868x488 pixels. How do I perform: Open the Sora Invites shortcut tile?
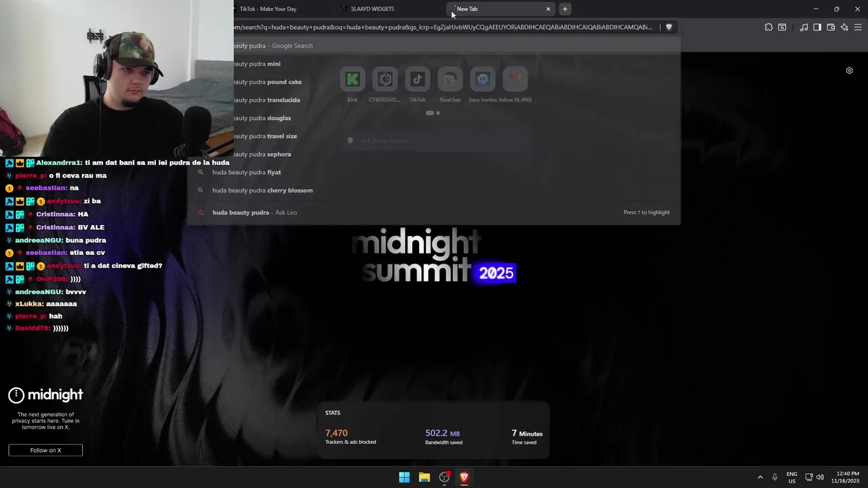pyautogui.click(x=482, y=85)
